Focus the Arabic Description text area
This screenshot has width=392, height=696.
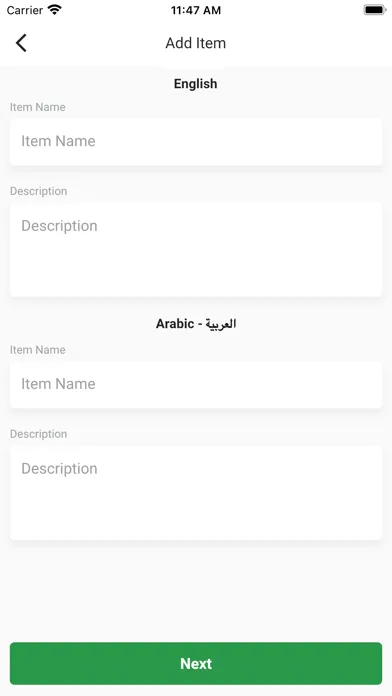[x=196, y=493]
